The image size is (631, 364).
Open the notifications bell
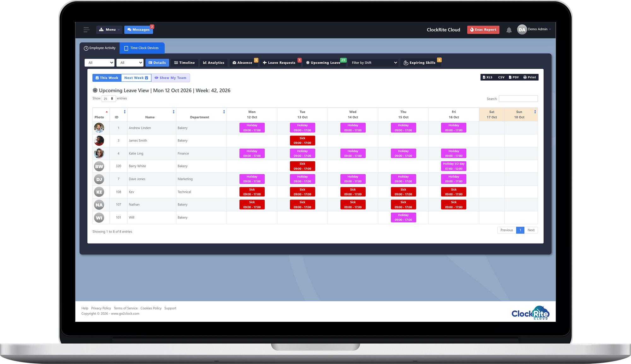click(x=509, y=30)
